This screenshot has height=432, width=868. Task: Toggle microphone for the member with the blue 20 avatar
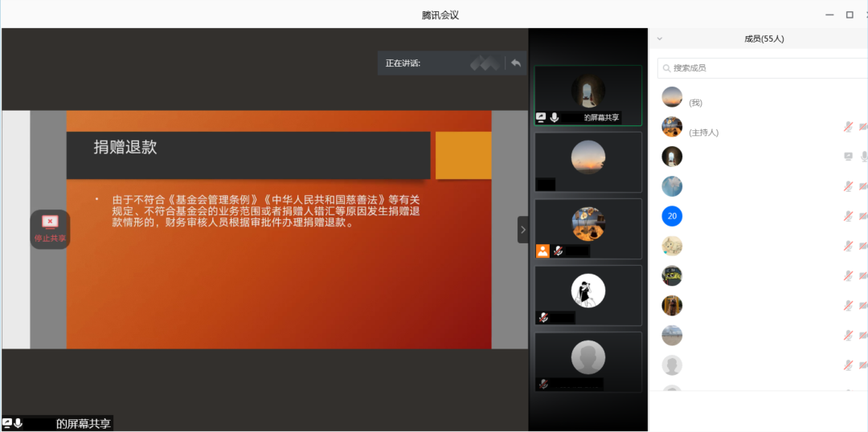[848, 216]
